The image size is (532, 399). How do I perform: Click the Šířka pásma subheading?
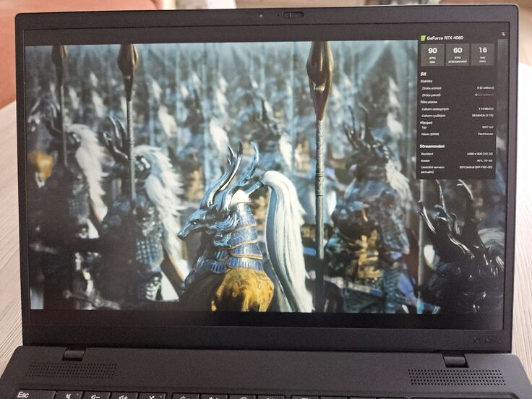pos(429,102)
